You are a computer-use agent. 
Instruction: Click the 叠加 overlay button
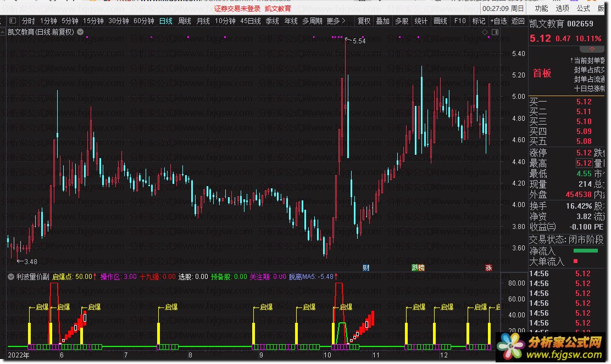pos(382,21)
